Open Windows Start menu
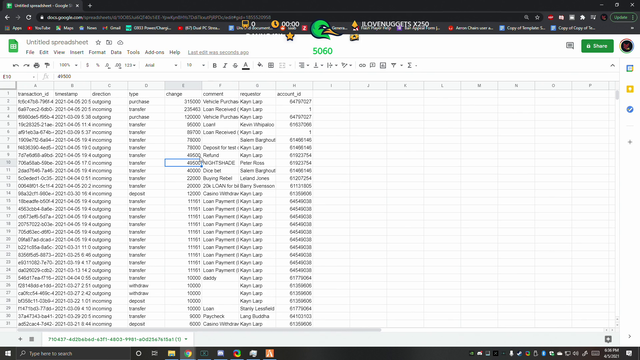This screenshot has width=640, height=360. click(x=8, y=353)
